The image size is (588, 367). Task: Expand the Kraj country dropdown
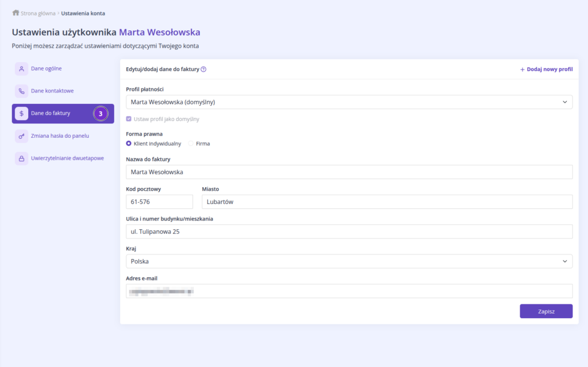pyautogui.click(x=349, y=261)
